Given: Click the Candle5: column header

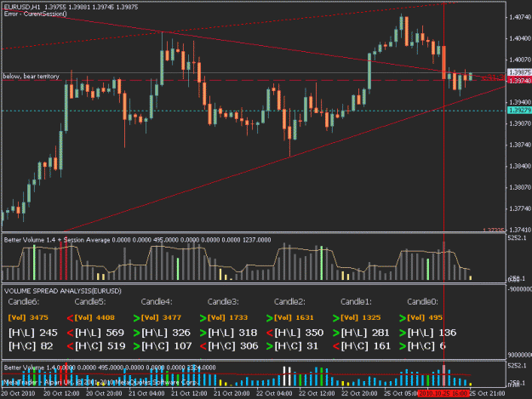Looking at the screenshot, I should click(90, 302).
